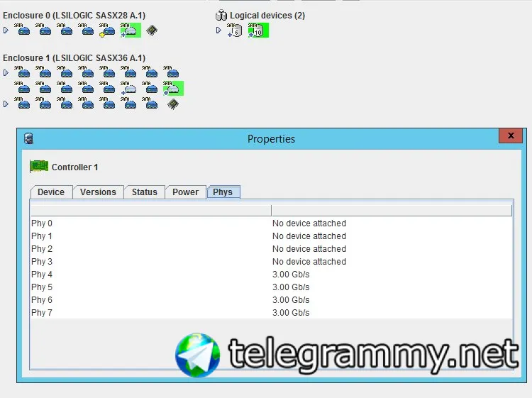Screen dimensions: 532x398
Task: Select seventh drive in Enclosure 1 second row
Action: 150,87
